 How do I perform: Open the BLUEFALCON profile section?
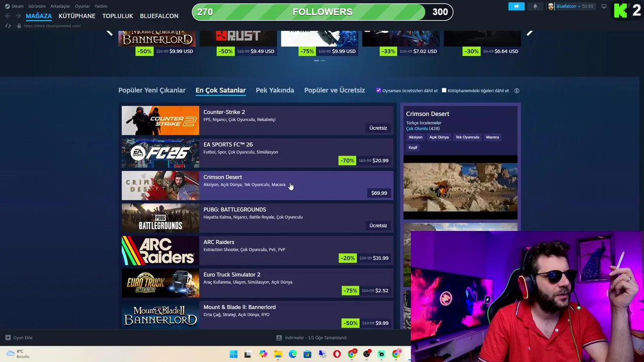159,16
